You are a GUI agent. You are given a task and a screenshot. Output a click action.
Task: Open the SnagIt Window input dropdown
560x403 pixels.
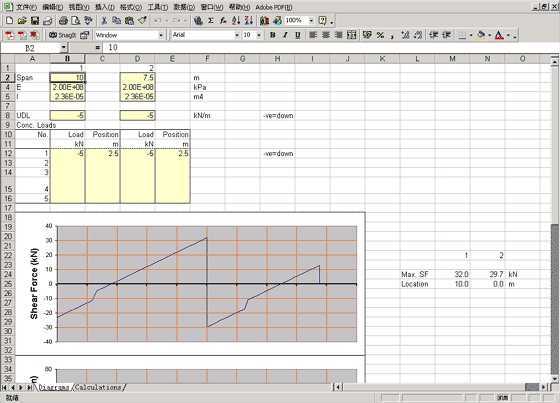tap(161, 35)
